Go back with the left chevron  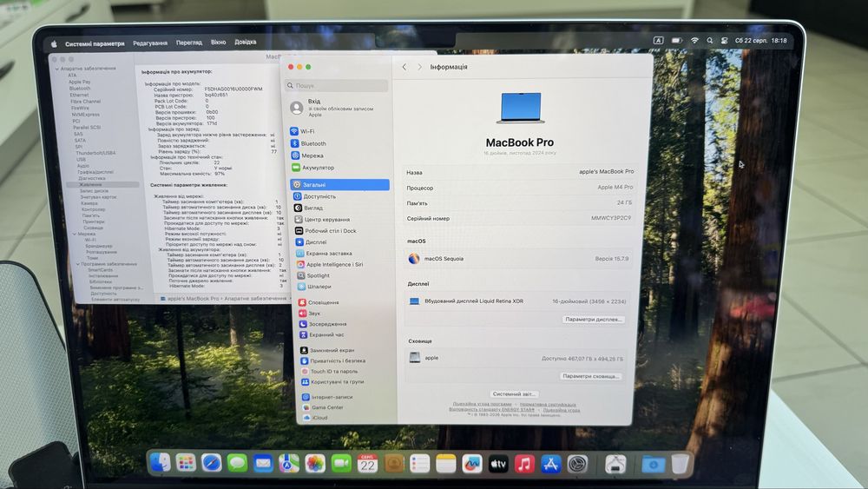click(x=404, y=67)
